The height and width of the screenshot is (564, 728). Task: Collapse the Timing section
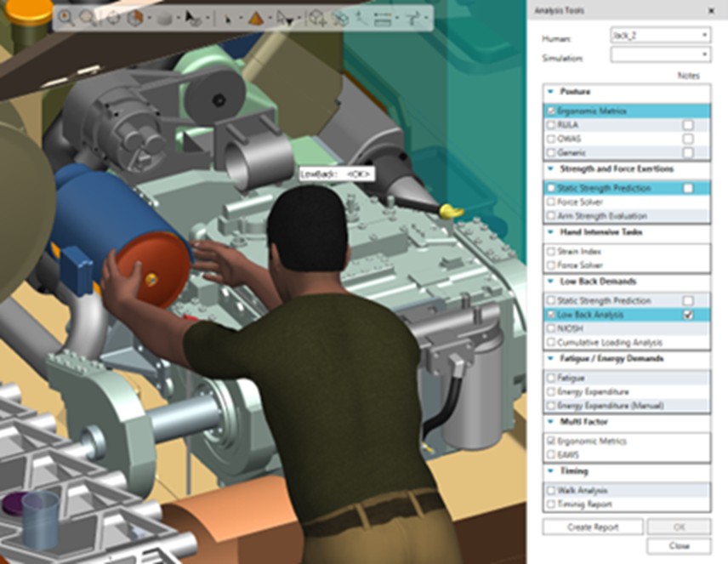click(x=550, y=470)
